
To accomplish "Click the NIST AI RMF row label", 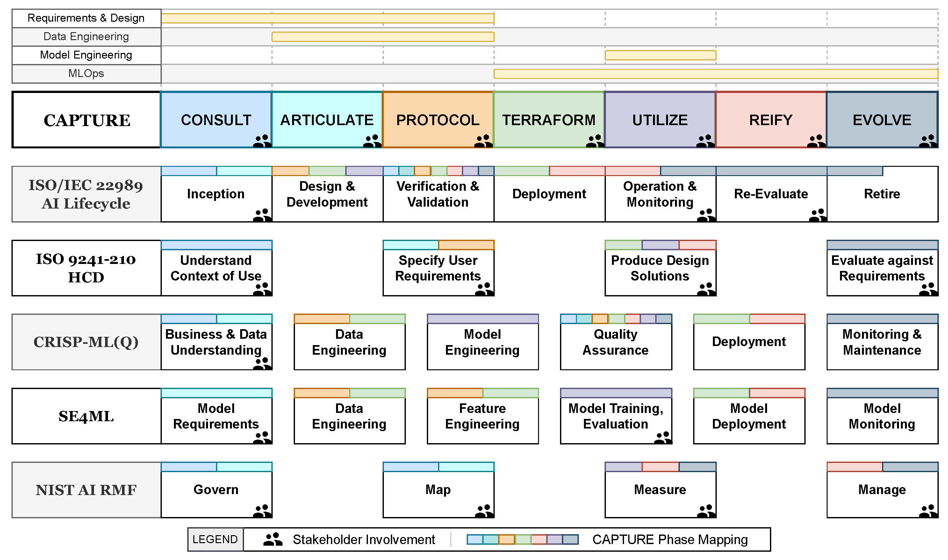I will 86,490.
